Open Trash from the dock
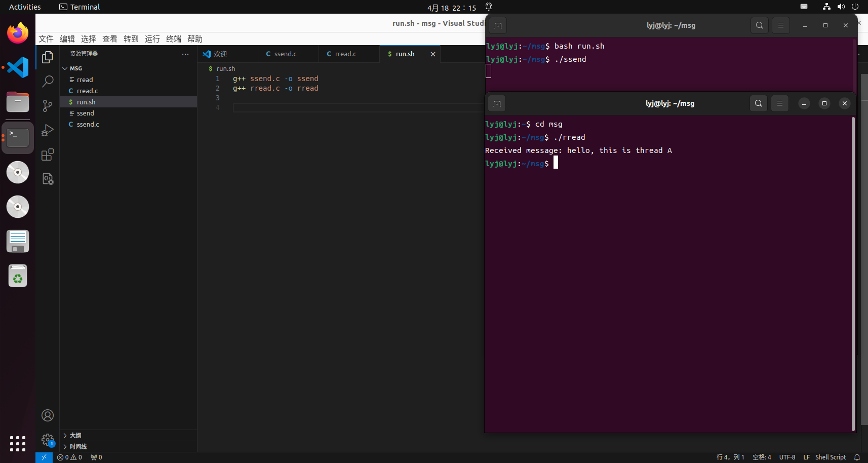The width and height of the screenshot is (868, 463). pos(18,276)
